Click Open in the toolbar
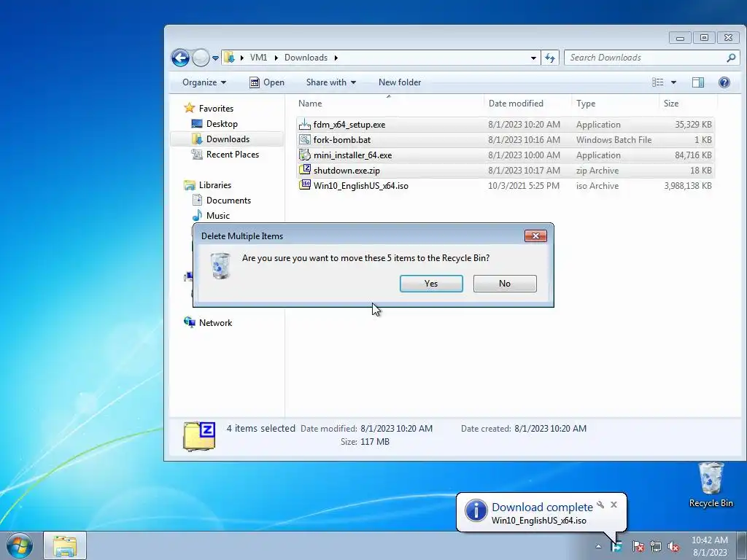Image resolution: width=747 pixels, height=560 pixels. 267,82
